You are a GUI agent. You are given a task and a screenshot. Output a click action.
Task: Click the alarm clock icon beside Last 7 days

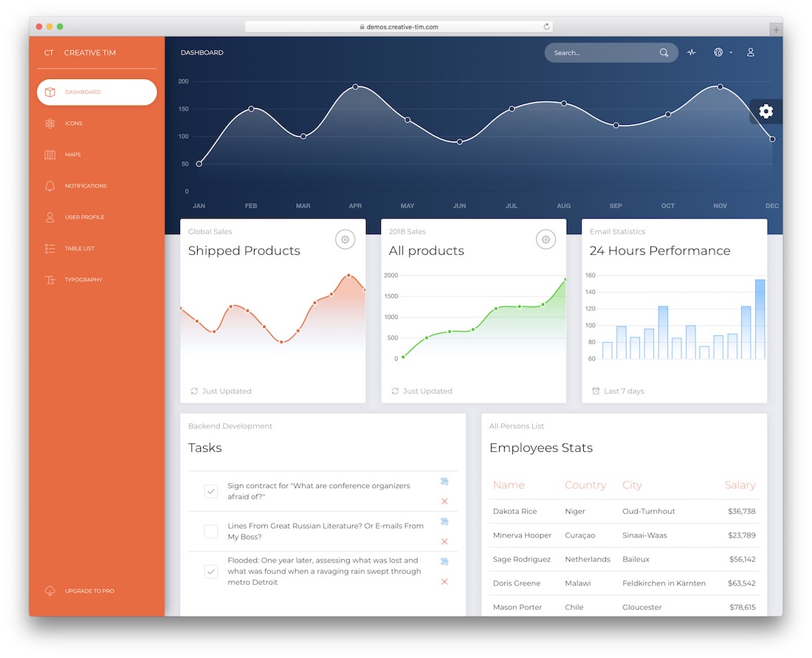pos(596,391)
